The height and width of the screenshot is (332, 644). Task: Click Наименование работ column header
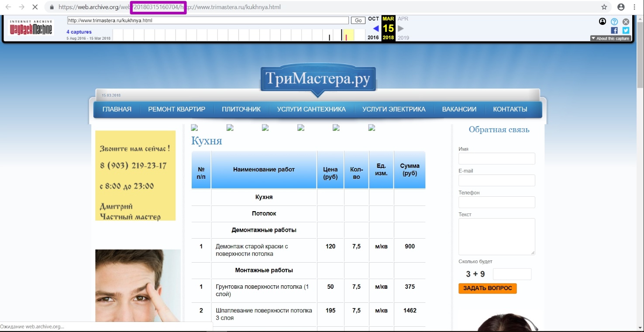click(264, 170)
